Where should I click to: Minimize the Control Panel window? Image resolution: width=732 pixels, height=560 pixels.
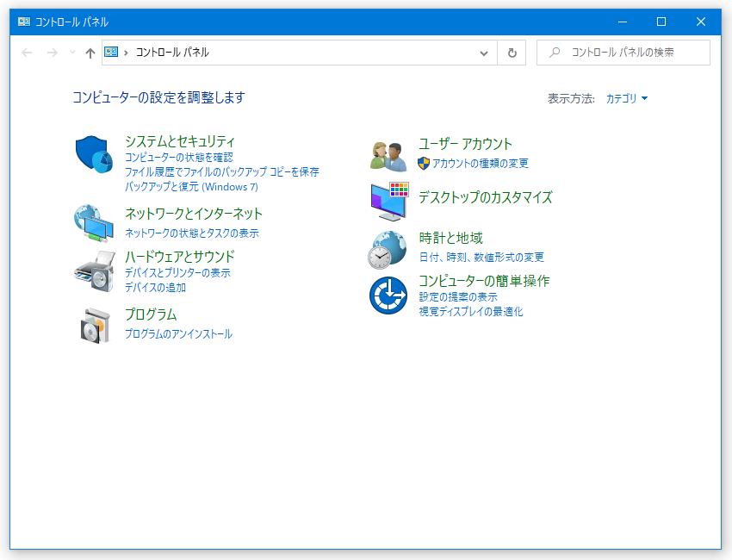click(623, 22)
